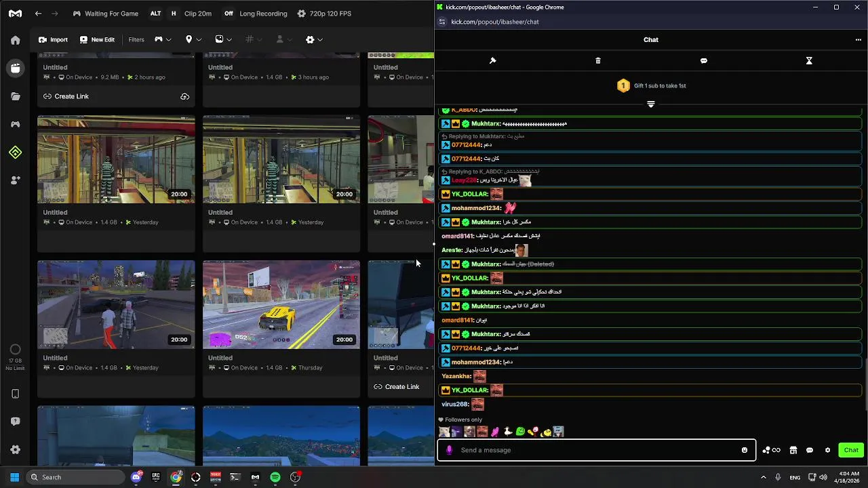
Task: Click the mobile device icon in sidebar
Action: point(15,394)
